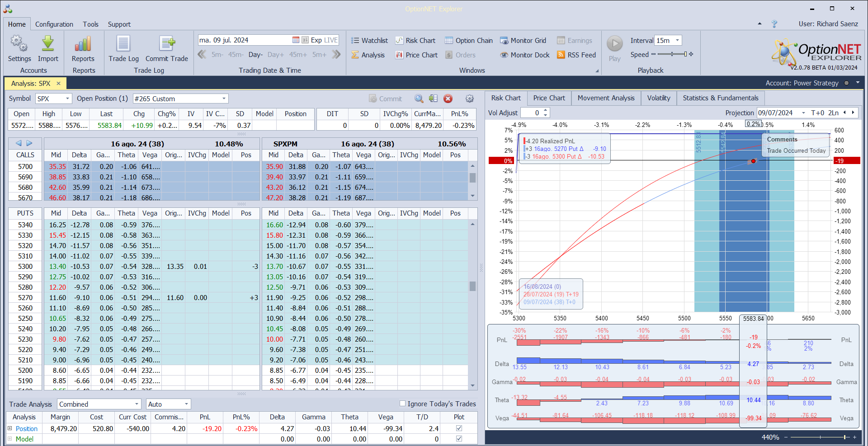Open the Auto dropdown
The width and height of the screenshot is (868, 446).
(x=186, y=404)
